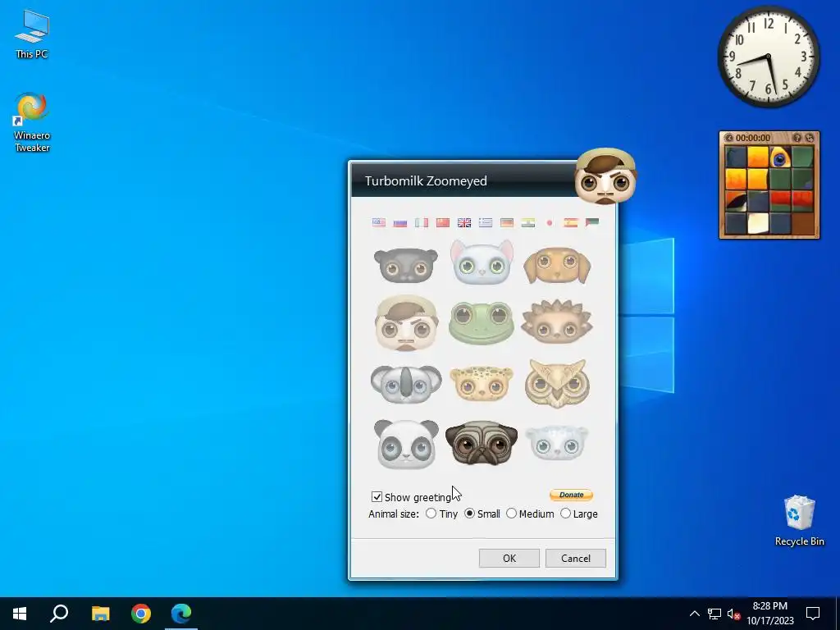The image size is (840, 630).
Task: Set animal size to Large
Action: pyautogui.click(x=565, y=514)
